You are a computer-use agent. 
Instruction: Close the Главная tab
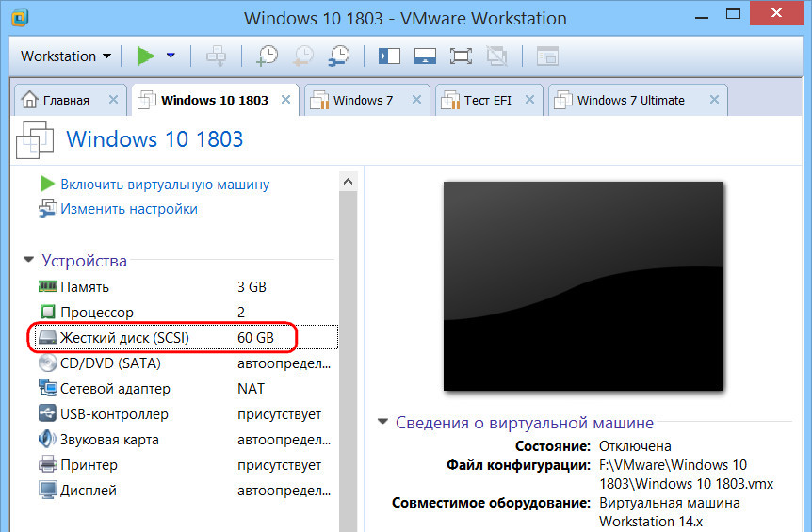point(113,100)
